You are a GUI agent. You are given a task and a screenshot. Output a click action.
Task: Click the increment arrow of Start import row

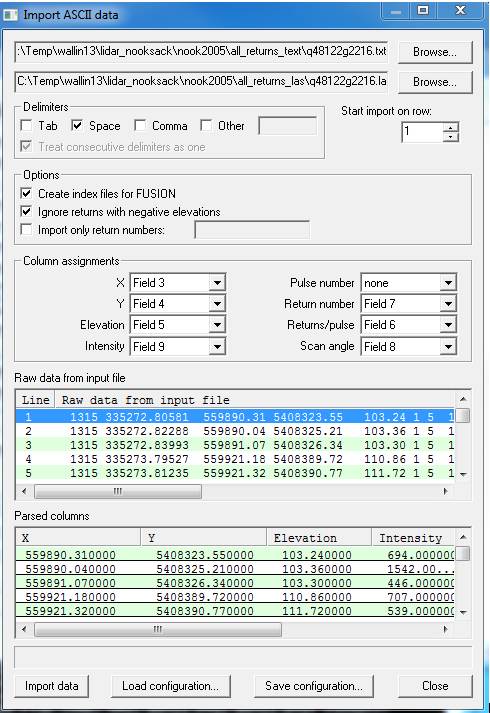point(450,127)
